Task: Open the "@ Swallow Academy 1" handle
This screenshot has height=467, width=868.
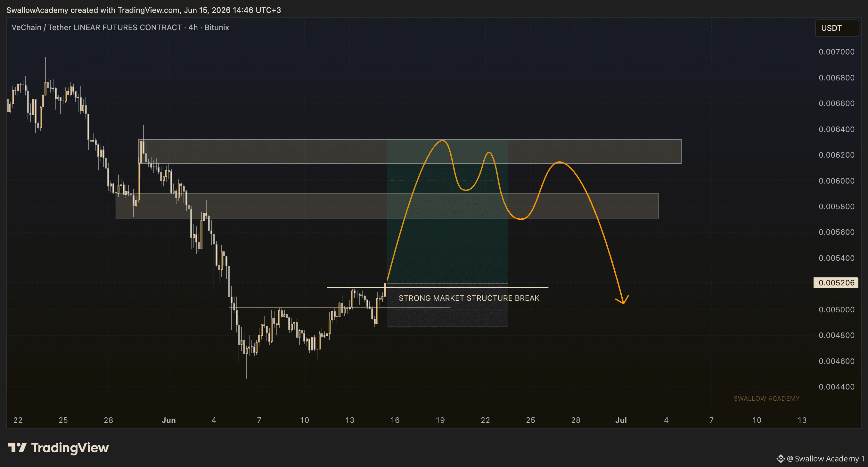Action: [x=826, y=459]
